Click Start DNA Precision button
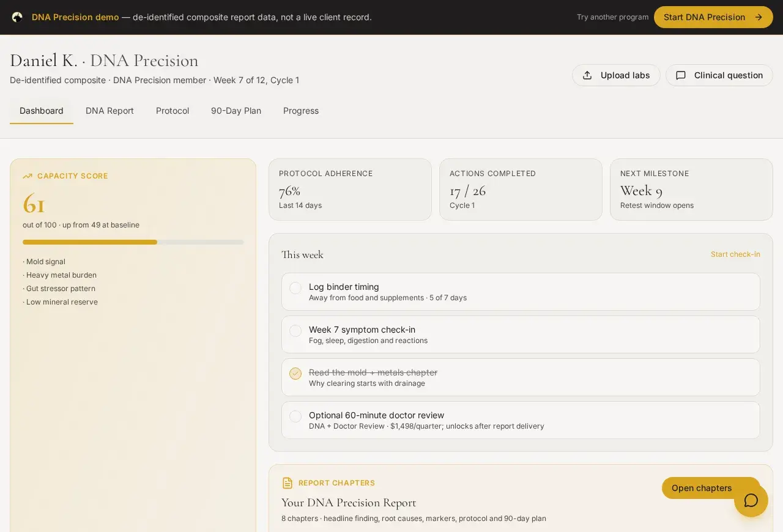Screen dimensions: 783x532 [713, 17]
